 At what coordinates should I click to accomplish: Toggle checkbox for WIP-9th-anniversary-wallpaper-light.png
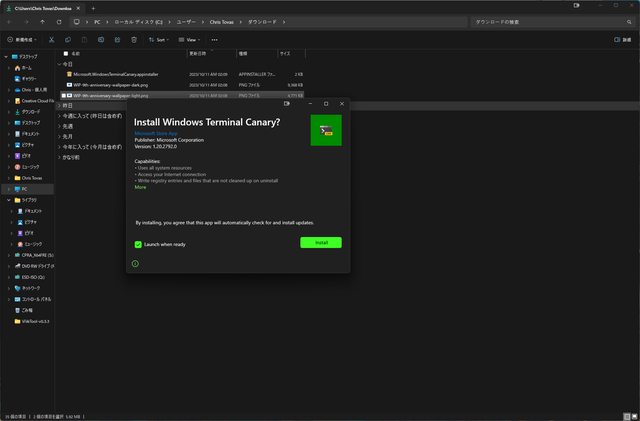coord(64,96)
